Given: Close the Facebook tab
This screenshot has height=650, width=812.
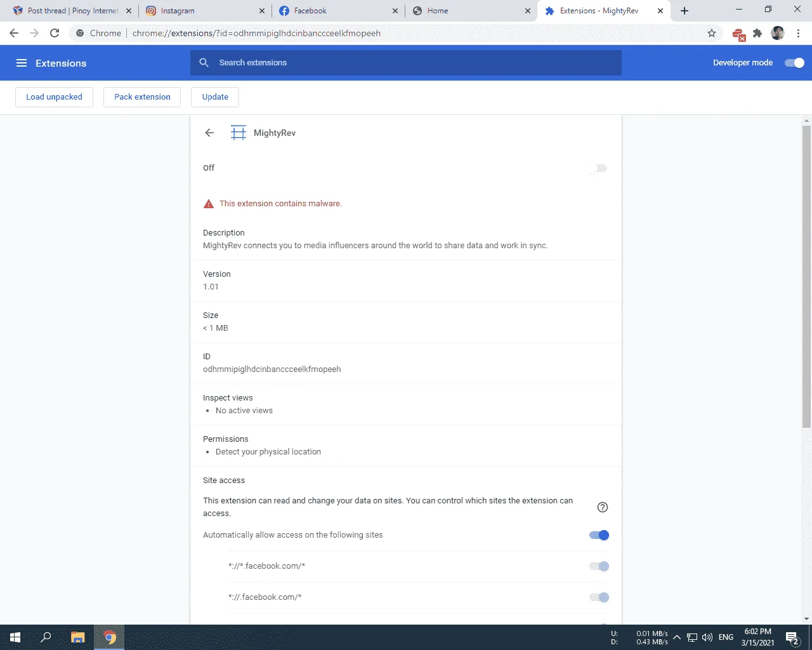Looking at the screenshot, I should [395, 11].
